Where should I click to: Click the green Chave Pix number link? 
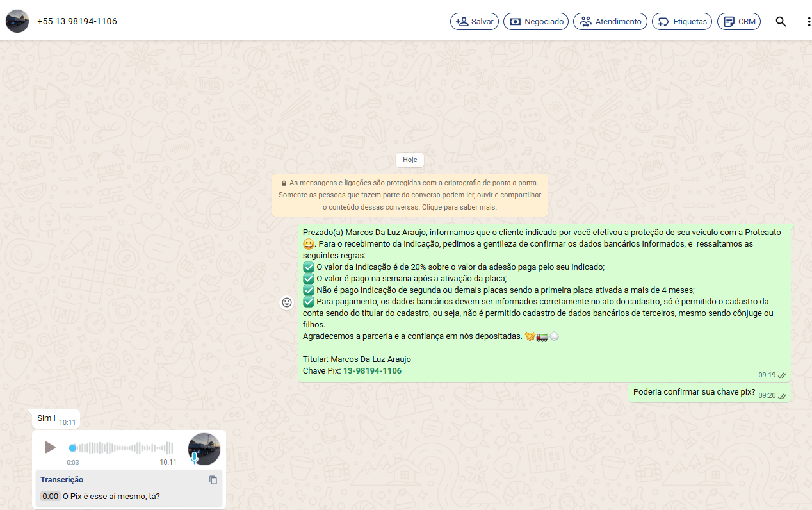pos(372,371)
